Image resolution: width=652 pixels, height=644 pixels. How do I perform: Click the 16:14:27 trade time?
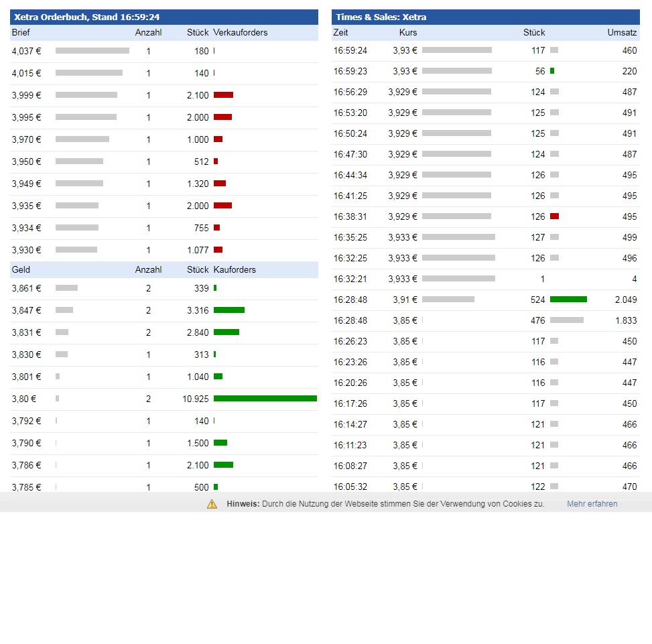pyautogui.click(x=350, y=424)
